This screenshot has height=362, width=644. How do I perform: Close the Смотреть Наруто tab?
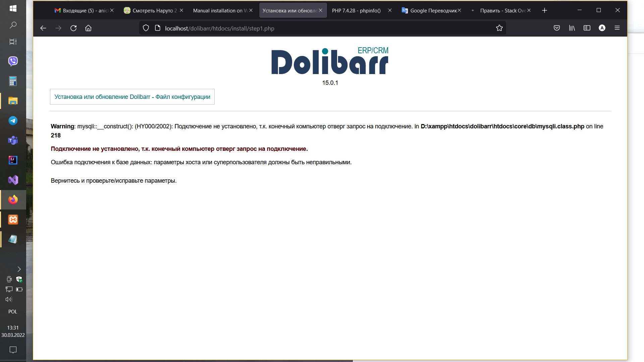tap(181, 10)
